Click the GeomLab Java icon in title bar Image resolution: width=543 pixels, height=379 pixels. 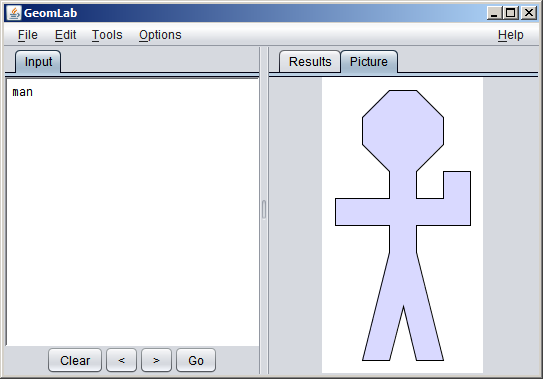click(x=14, y=13)
